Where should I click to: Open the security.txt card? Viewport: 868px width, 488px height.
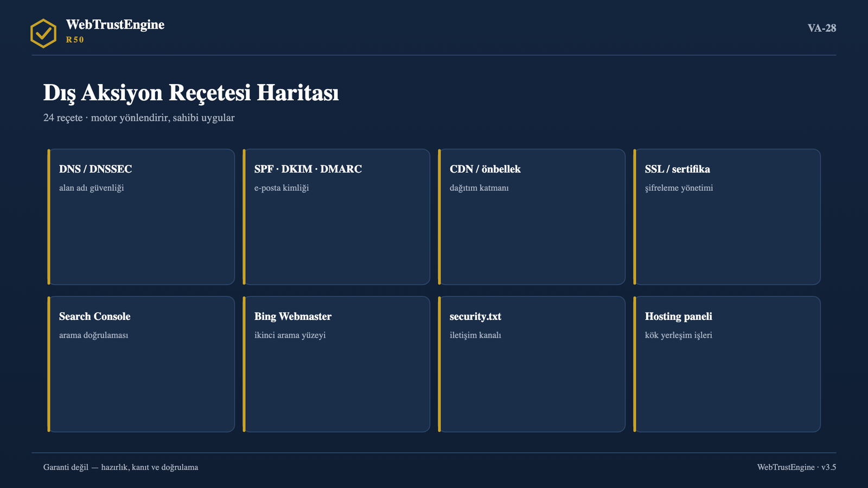(x=532, y=364)
